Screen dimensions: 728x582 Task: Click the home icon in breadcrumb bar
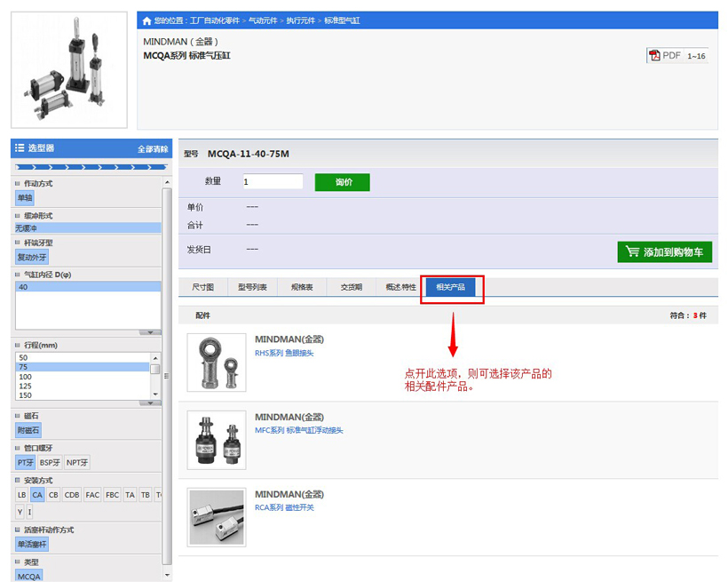[146, 20]
